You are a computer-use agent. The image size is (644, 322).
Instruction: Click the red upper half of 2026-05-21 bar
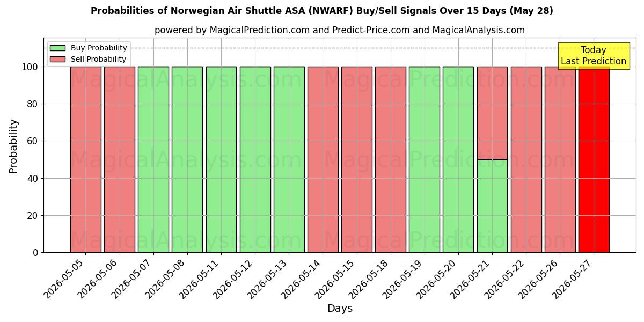click(x=492, y=113)
